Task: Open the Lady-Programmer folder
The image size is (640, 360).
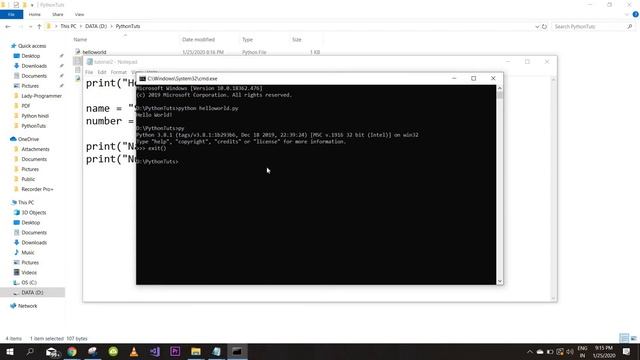Action: click(42, 96)
